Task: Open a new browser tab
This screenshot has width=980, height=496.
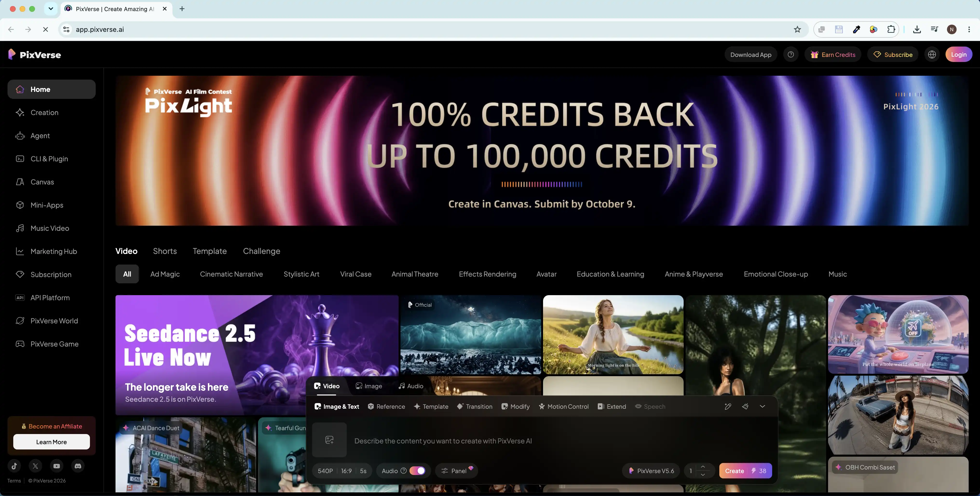Action: tap(182, 9)
